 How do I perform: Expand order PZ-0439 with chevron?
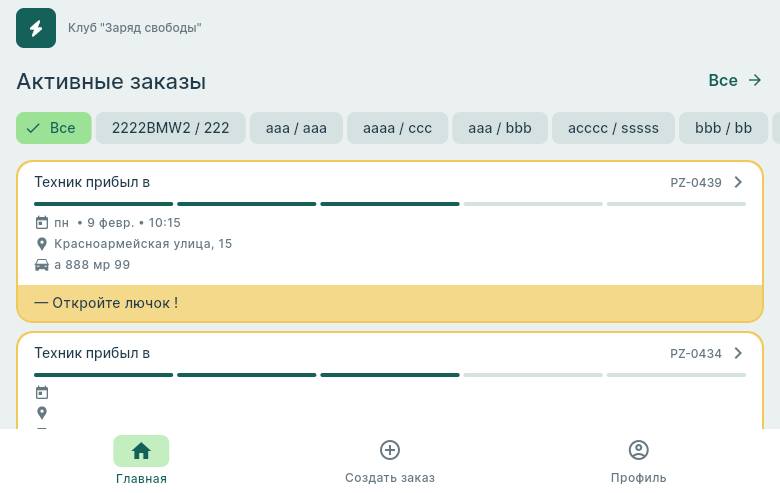738,182
